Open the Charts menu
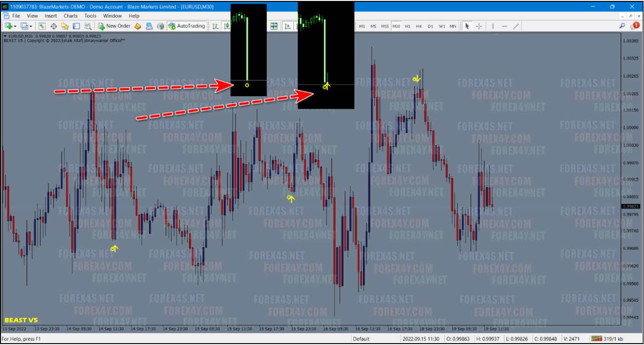This screenshot has height=345, width=644. tap(71, 16)
